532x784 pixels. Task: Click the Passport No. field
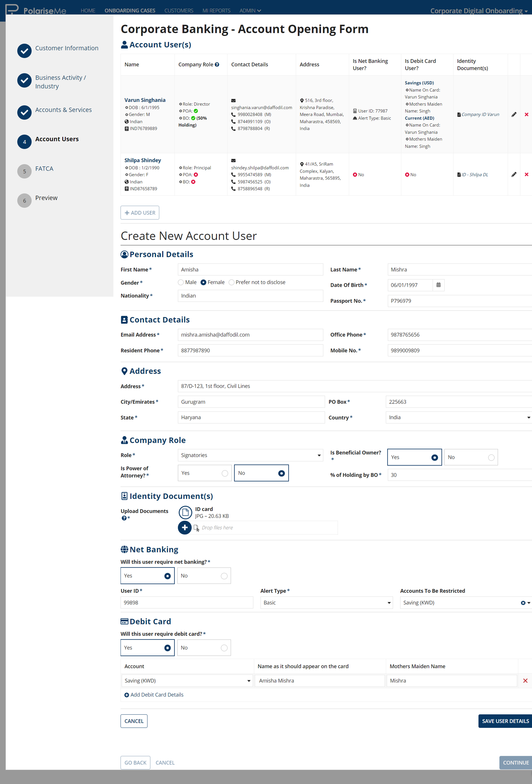tap(460, 301)
